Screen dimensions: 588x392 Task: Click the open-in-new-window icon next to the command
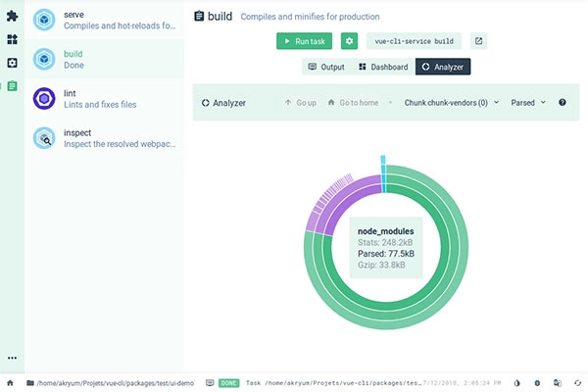coord(477,41)
